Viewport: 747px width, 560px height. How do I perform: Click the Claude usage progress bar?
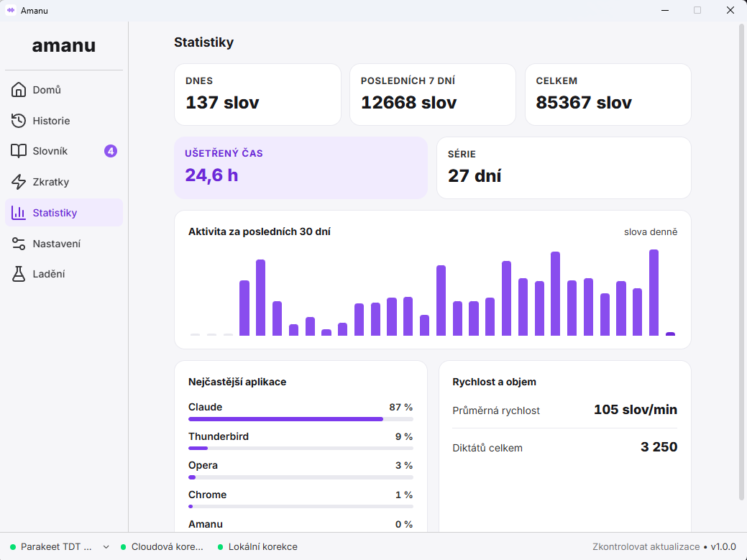pyautogui.click(x=301, y=419)
